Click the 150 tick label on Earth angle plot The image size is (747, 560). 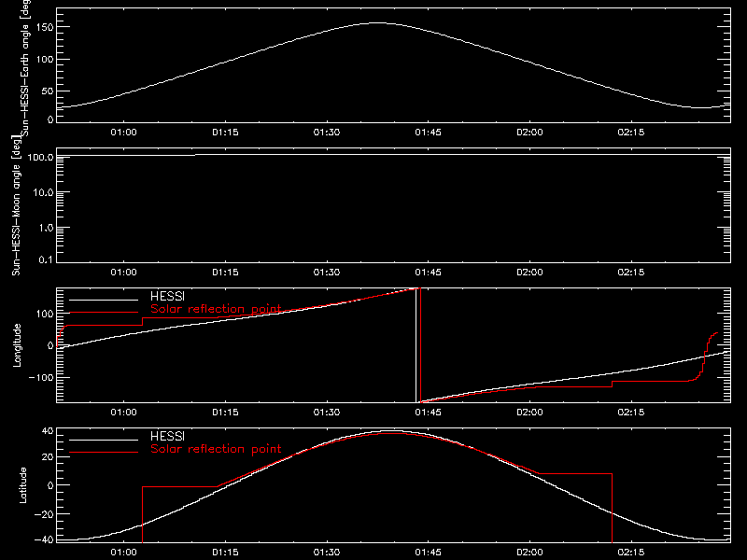tap(44, 27)
